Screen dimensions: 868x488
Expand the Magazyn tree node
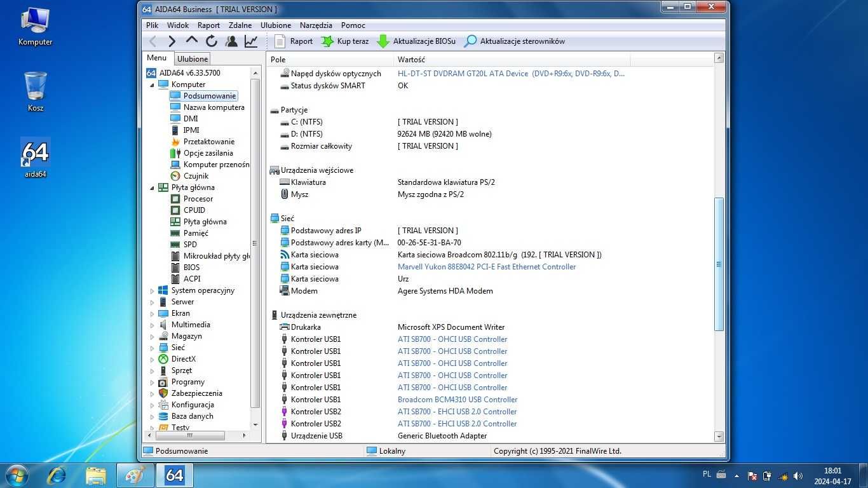point(152,336)
